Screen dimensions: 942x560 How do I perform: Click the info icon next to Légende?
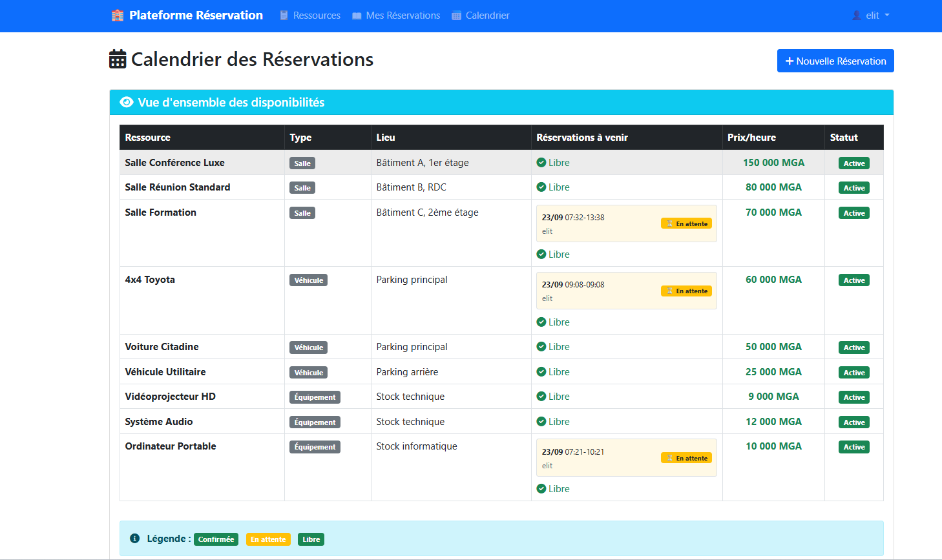tap(135, 539)
